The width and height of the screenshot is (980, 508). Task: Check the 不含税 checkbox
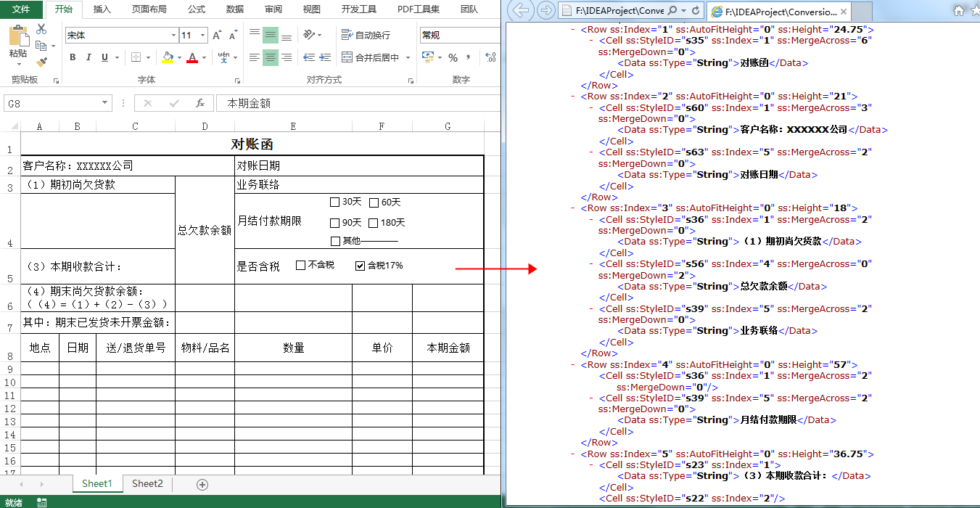[x=300, y=265]
